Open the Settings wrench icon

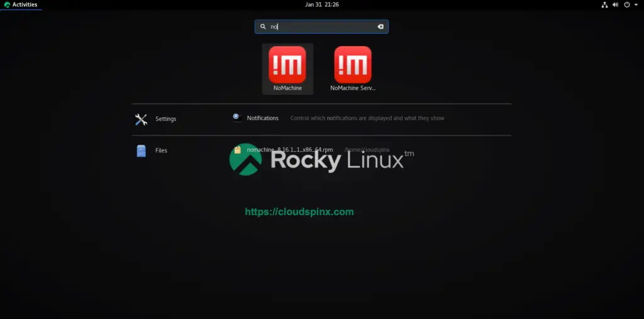coord(141,119)
